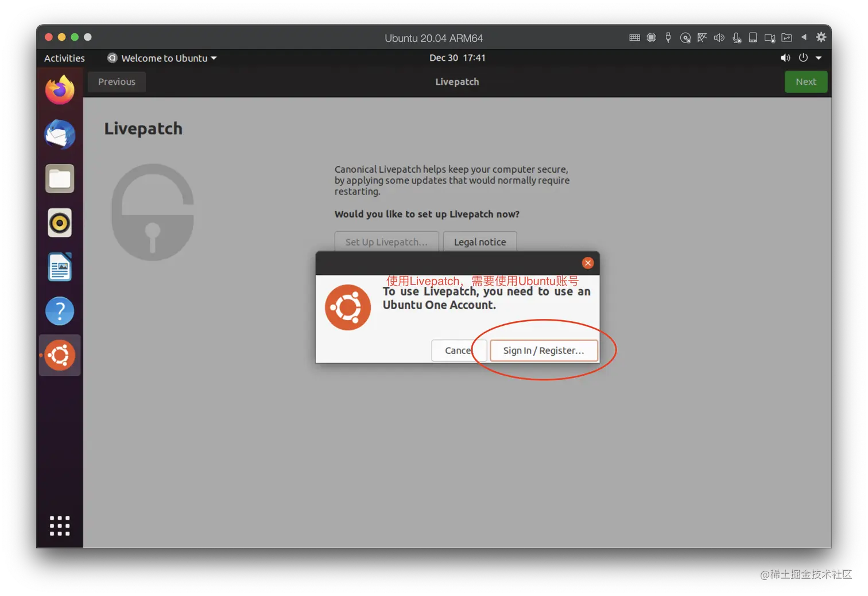This screenshot has height=596, width=868.
Task: Click Activities in the top bar
Action: pos(64,58)
